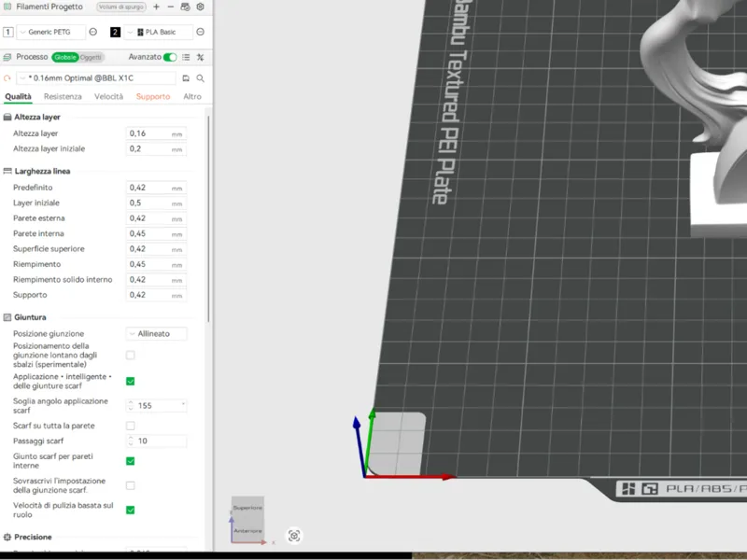Open 0.16mm Optimal @BBL X1C preset dropdown

coord(96,78)
